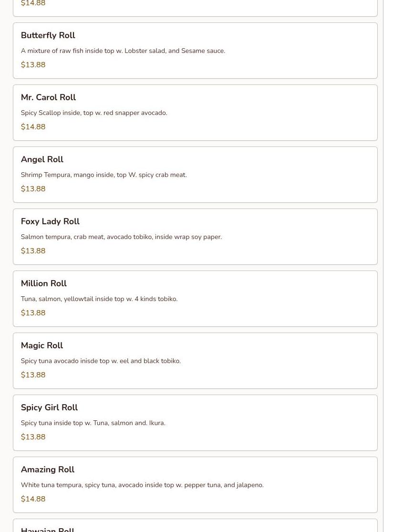The height and width of the screenshot is (532, 393).
Task: Select the eel and black tobiko description
Action: (x=101, y=361)
